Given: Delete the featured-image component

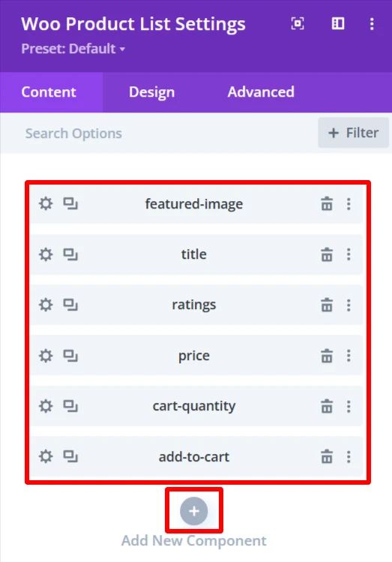Looking at the screenshot, I should tap(327, 204).
